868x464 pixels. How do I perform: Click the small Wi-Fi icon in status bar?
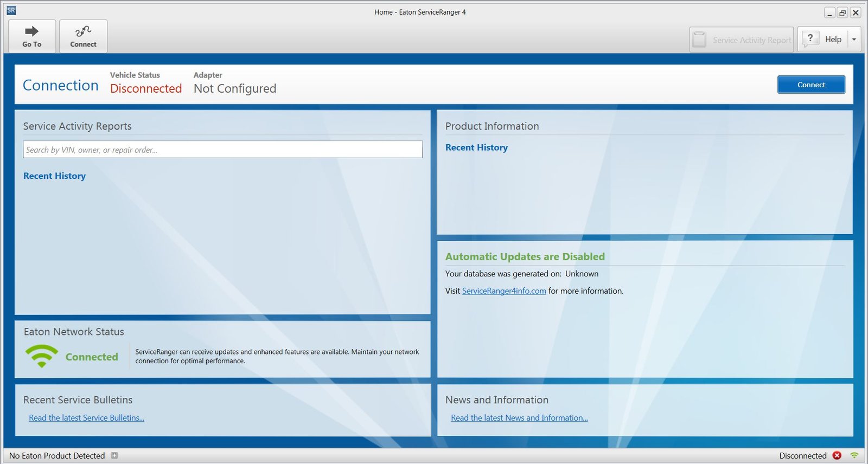[x=854, y=455]
